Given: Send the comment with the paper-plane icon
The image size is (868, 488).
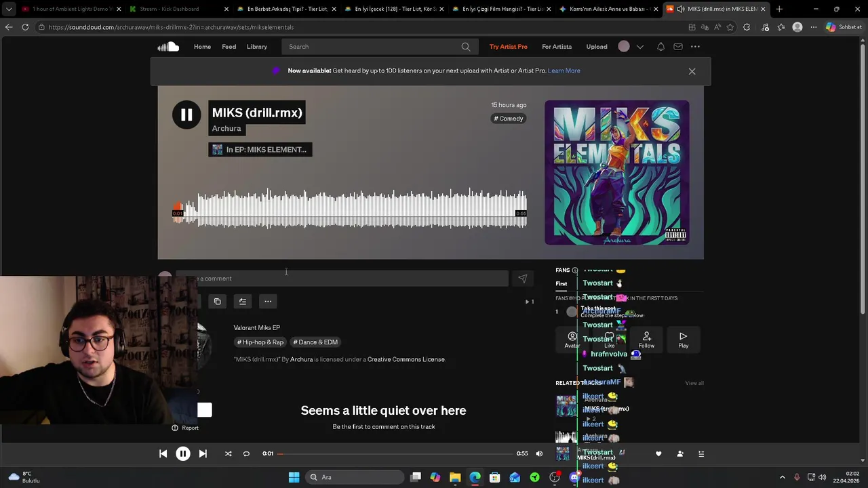Looking at the screenshot, I should click(x=522, y=279).
